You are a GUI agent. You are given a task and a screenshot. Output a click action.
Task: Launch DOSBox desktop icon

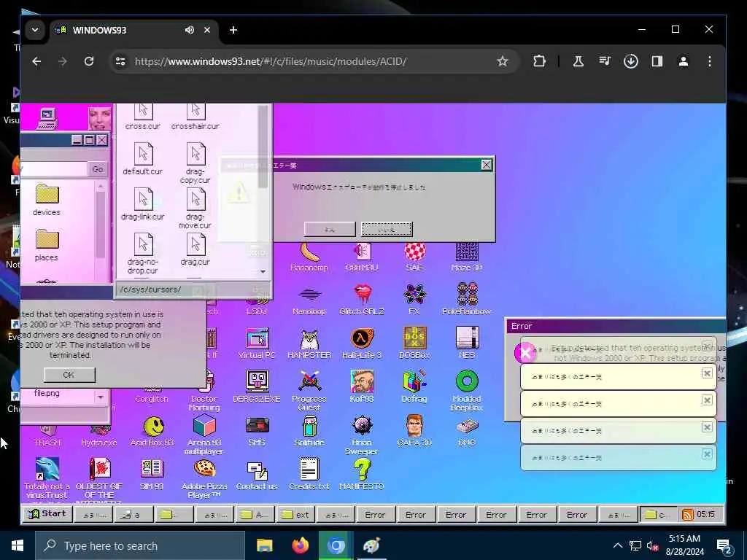(414, 344)
